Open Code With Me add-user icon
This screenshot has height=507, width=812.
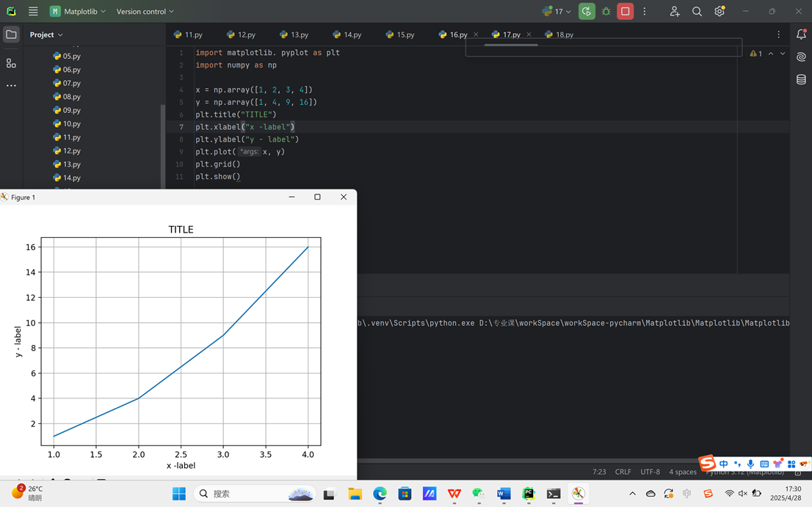pos(674,12)
